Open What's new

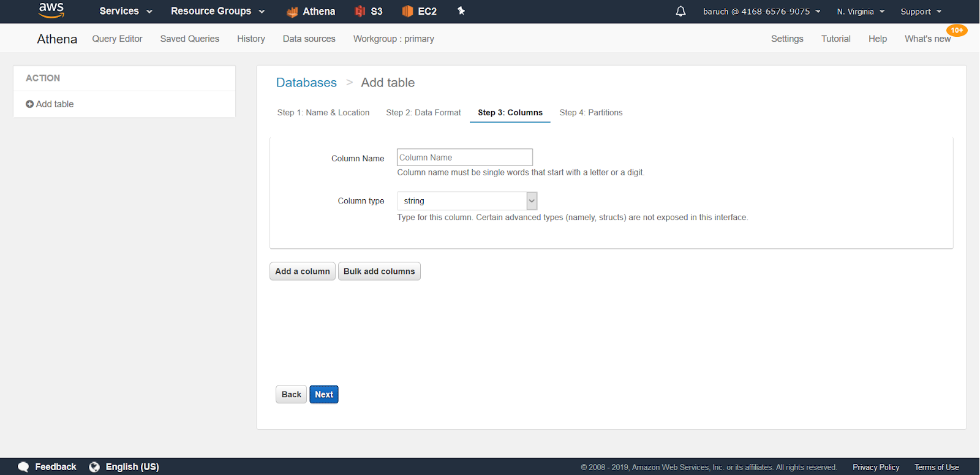[928, 39]
